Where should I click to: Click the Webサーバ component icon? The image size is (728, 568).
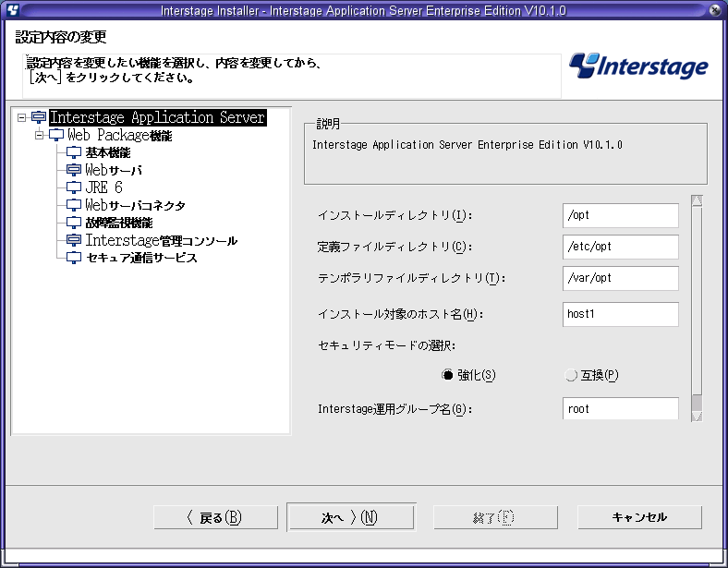click(74, 170)
